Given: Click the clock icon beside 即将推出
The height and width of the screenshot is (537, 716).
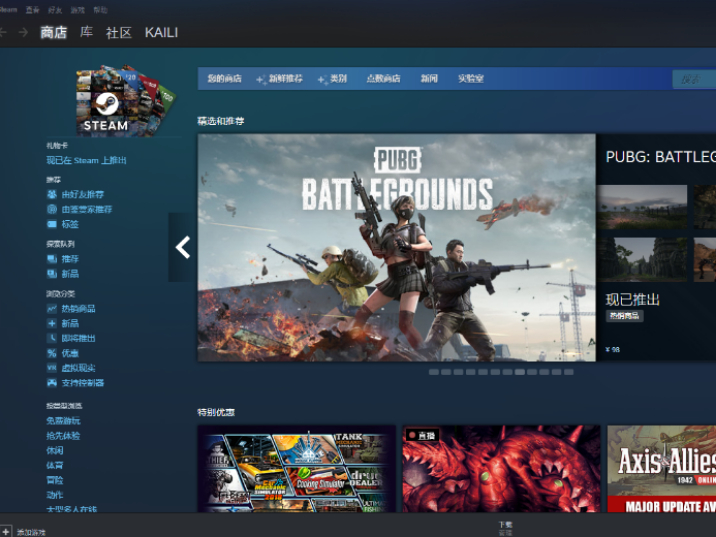Looking at the screenshot, I should 52,338.
